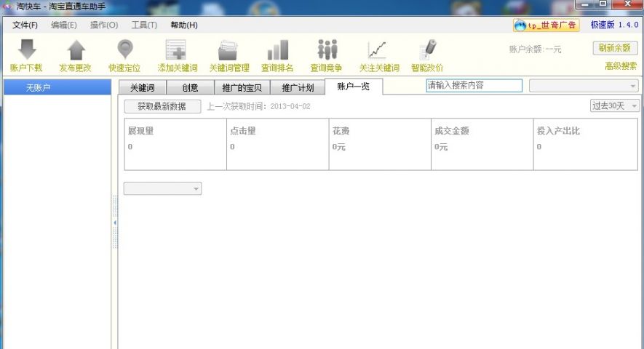Click the 高级搜索 link
Screen dimensions: 644x349
(x=620, y=66)
